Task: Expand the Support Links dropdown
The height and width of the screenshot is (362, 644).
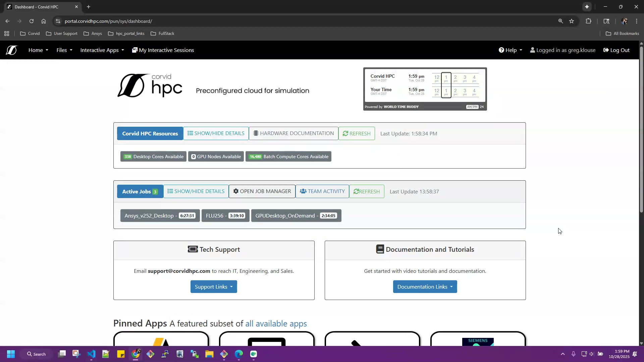Action: click(214, 287)
